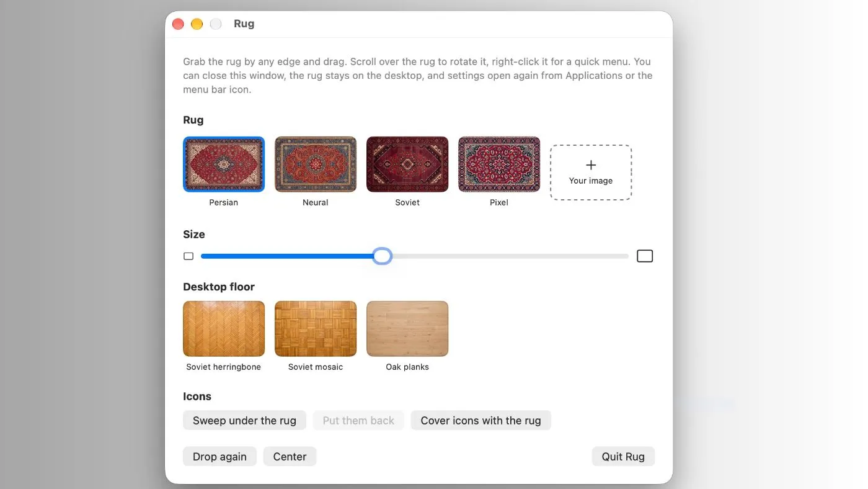The image size is (868, 489).
Task: Click the small rug size icon
Action: point(188,256)
